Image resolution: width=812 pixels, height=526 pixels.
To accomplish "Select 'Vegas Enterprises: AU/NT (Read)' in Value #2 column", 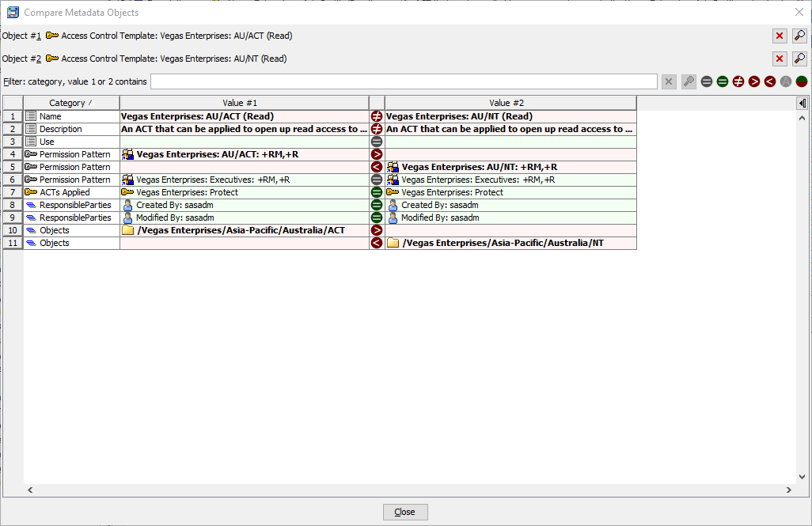I will tap(510, 116).
